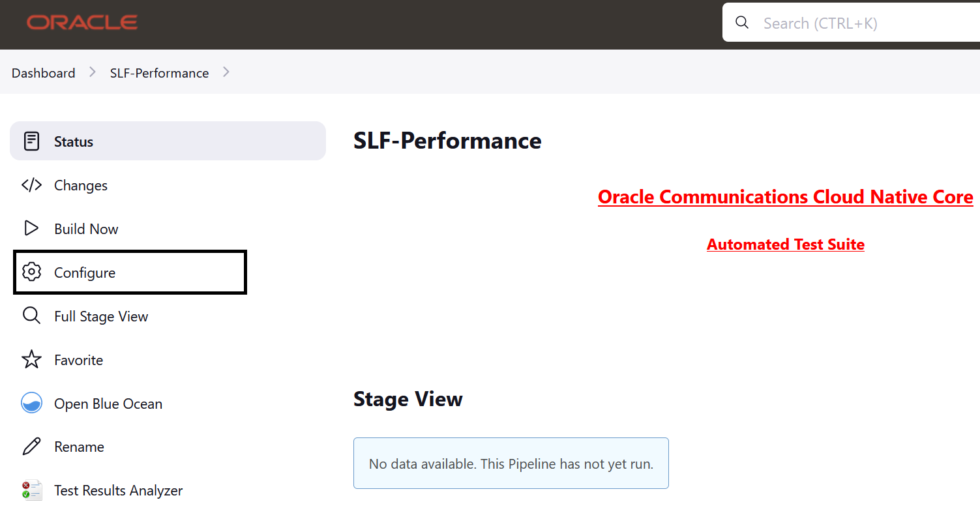Image resolution: width=980 pixels, height=515 pixels.
Task: Select the Status icon in the sidebar
Action: click(x=31, y=141)
